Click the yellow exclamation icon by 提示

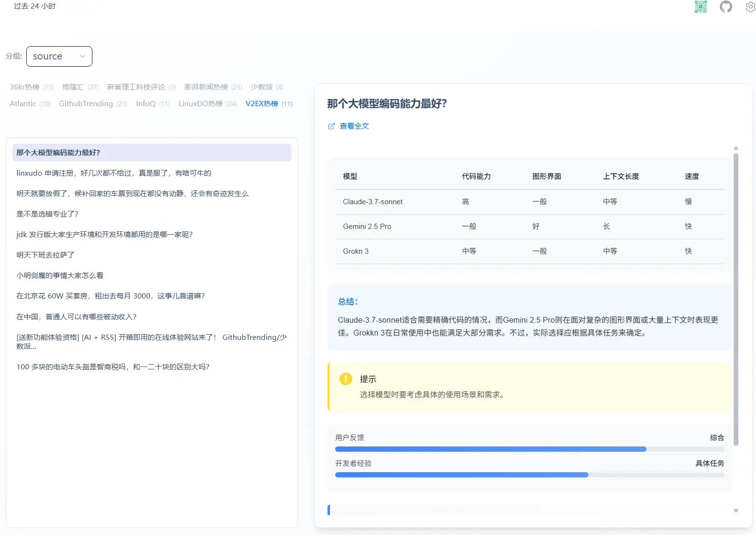pos(346,379)
